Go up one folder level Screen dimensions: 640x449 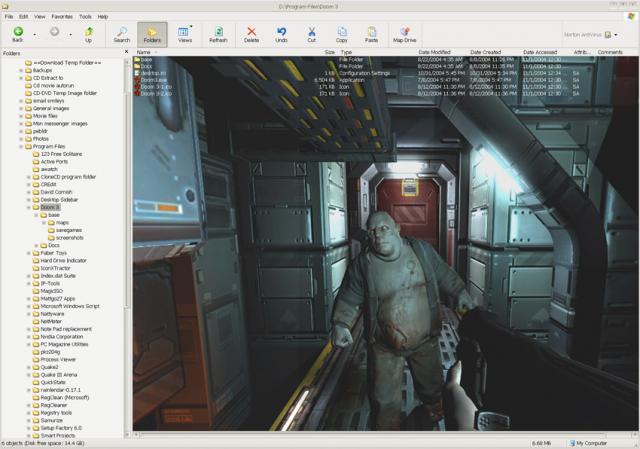(89, 35)
